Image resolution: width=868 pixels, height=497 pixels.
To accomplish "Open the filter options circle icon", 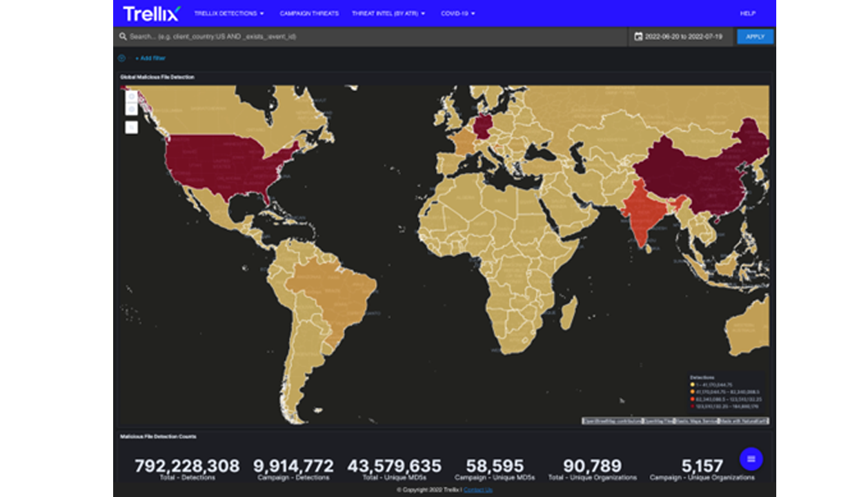I will (122, 58).
